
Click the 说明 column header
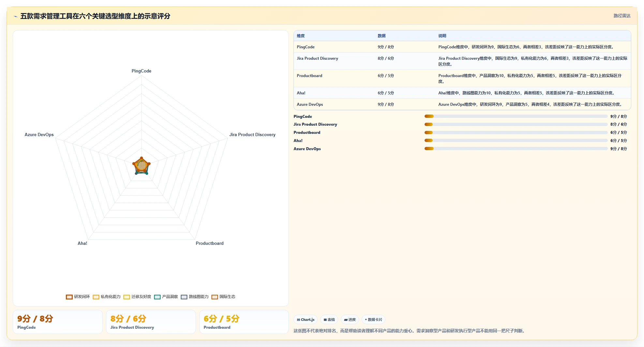click(x=442, y=36)
